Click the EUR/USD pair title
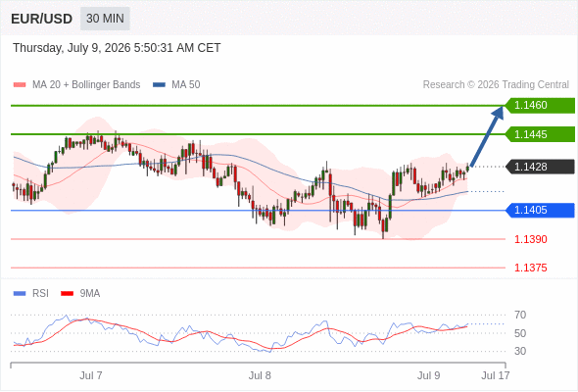 point(42,19)
